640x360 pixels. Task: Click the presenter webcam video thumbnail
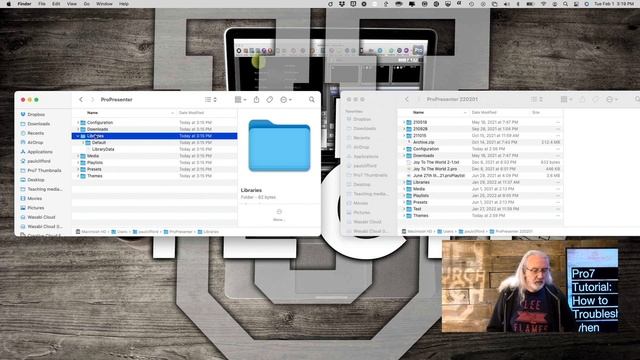[x=530, y=286]
